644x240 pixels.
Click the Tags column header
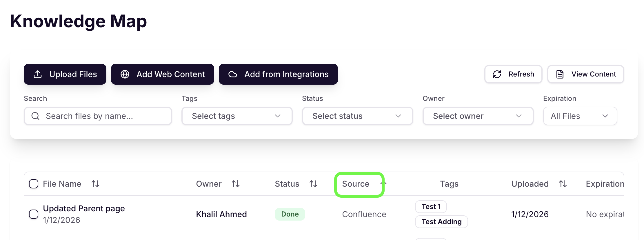point(449,184)
